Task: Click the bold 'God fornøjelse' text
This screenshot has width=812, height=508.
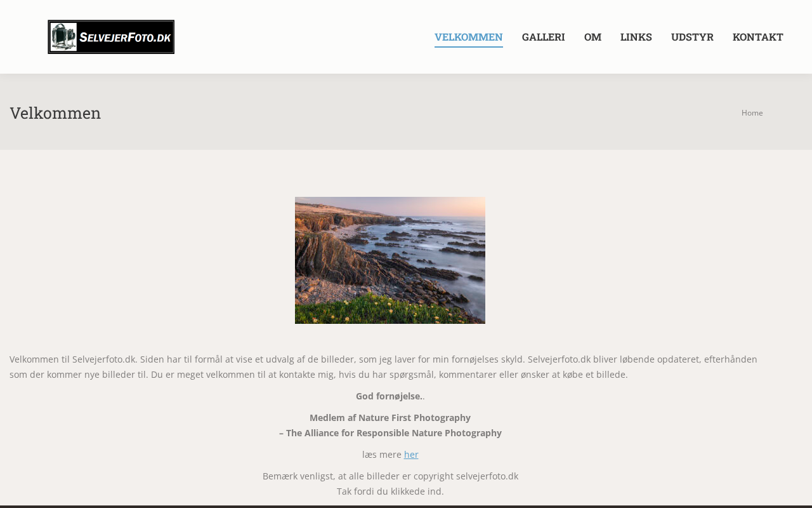Action: pos(389,396)
